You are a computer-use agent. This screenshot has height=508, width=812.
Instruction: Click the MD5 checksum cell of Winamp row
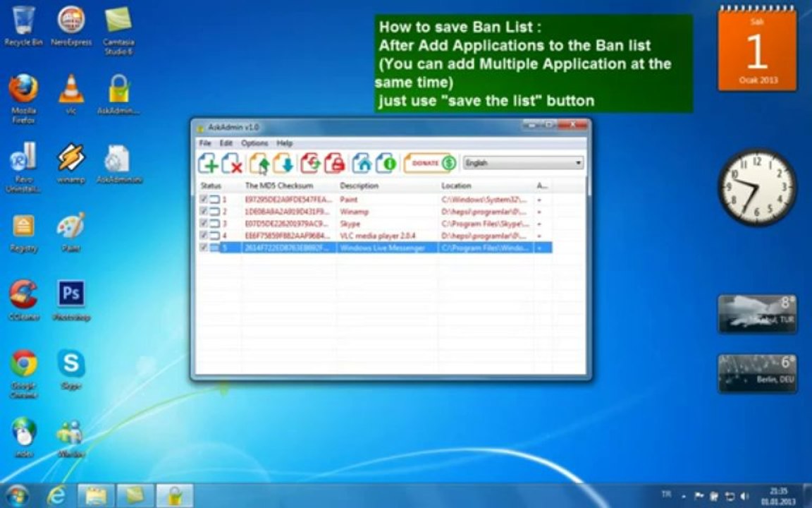[287, 212]
